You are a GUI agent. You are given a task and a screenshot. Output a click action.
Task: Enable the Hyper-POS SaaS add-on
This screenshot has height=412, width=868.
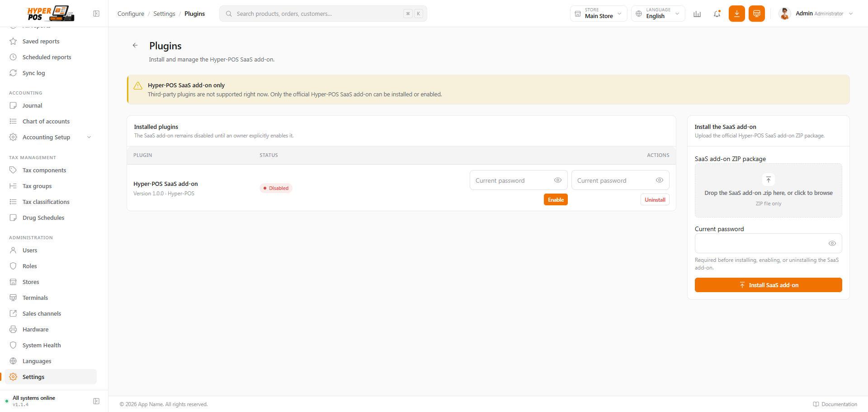(x=556, y=200)
